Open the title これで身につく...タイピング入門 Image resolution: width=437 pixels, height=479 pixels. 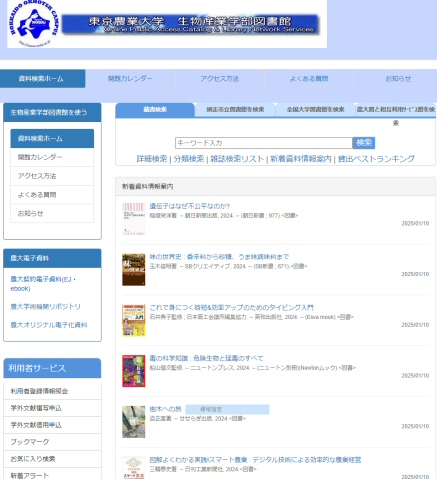pos(231,307)
